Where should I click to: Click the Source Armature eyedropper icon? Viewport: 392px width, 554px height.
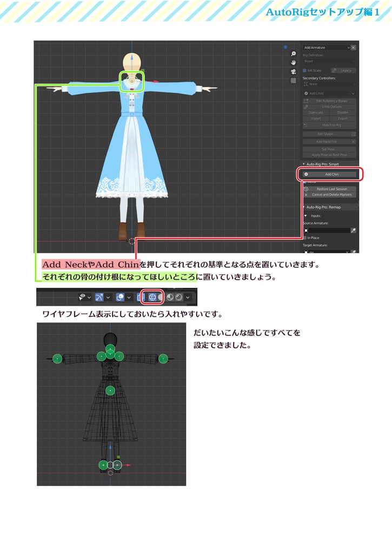(353, 230)
